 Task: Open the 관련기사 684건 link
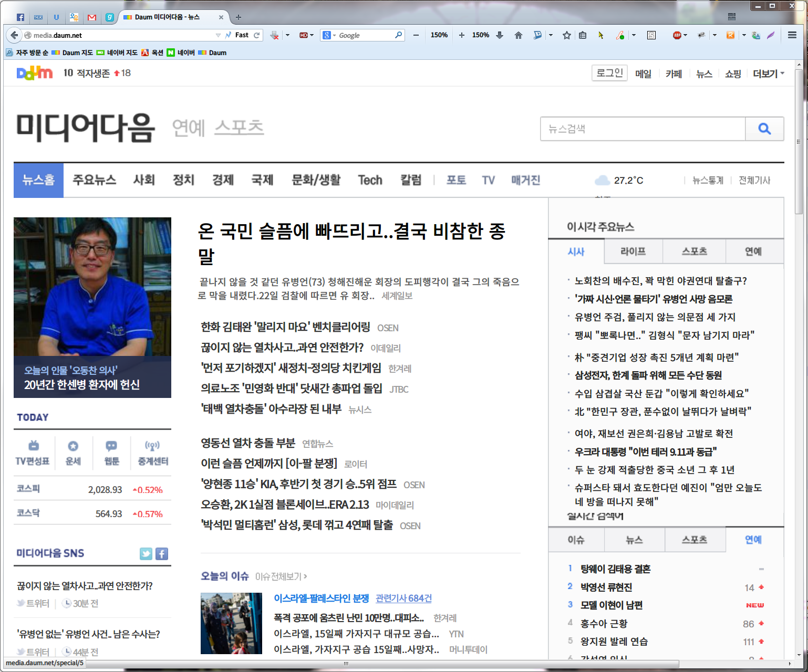[403, 598]
